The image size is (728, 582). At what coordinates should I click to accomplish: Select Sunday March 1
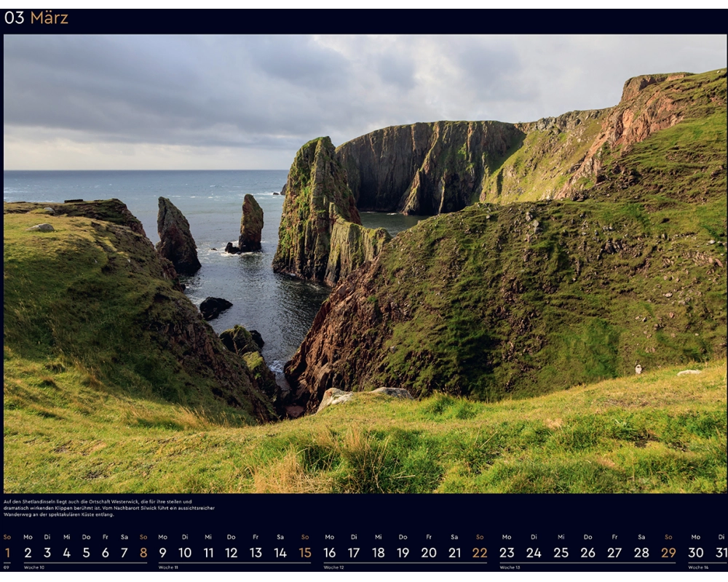click(7, 553)
